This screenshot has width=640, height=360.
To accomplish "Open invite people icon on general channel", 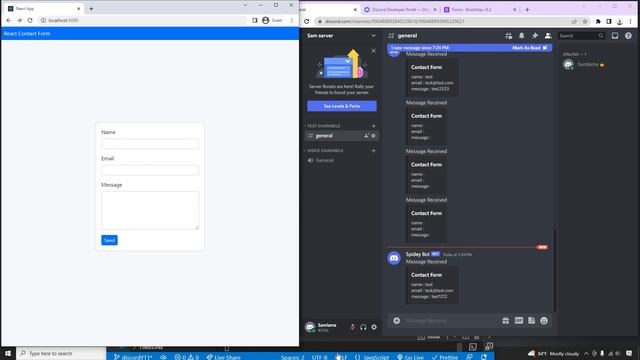I will pyautogui.click(x=366, y=136).
